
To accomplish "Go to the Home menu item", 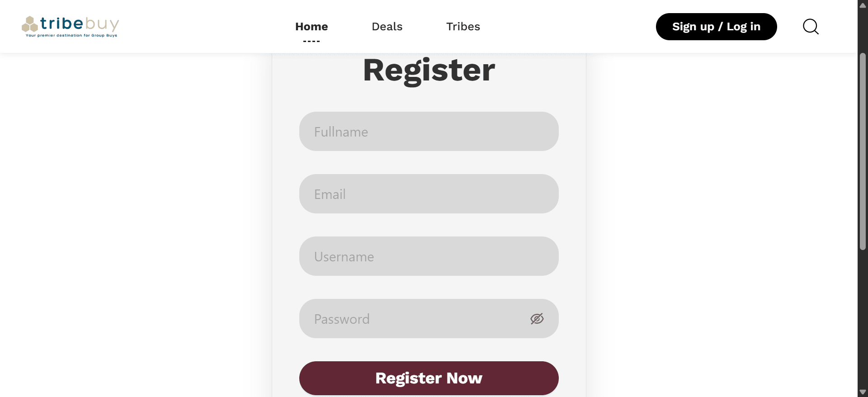I will [311, 27].
